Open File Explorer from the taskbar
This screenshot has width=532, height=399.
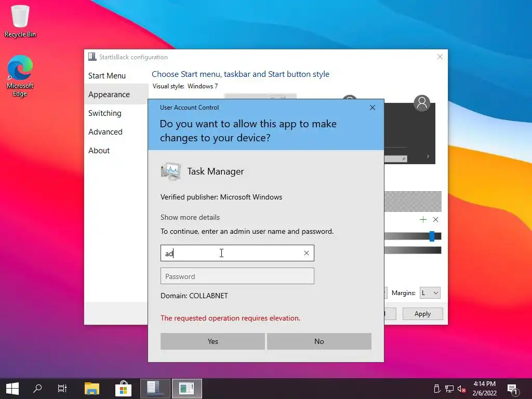tap(91, 389)
